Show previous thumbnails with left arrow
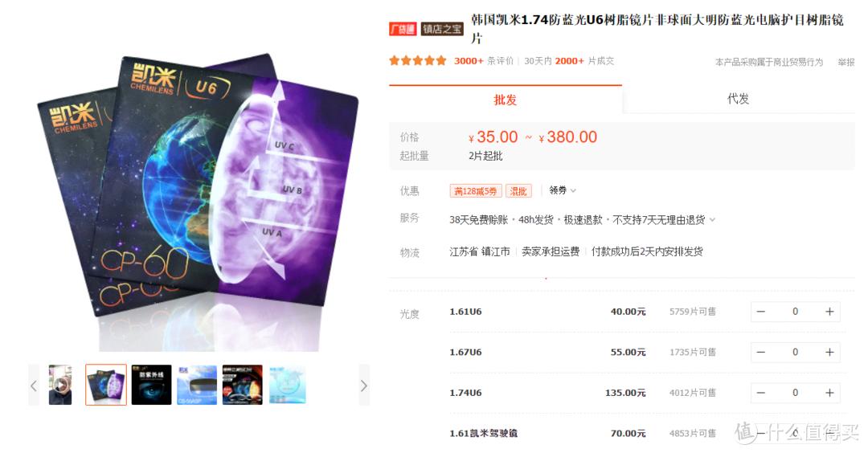This screenshot has height=453, width=868. tap(34, 386)
